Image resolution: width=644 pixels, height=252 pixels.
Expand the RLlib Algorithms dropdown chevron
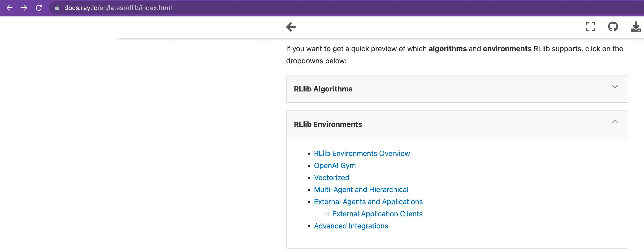coord(615,87)
